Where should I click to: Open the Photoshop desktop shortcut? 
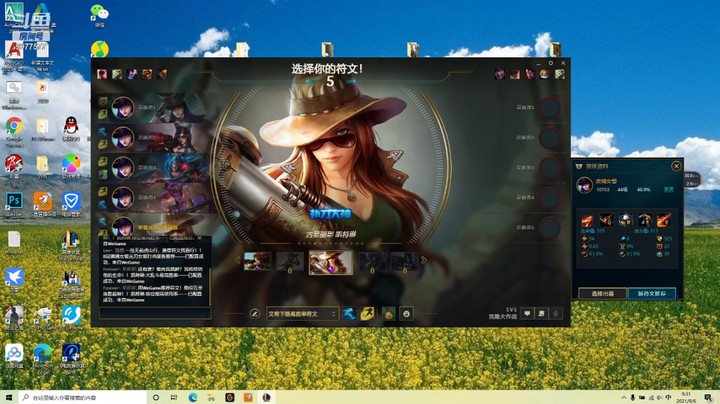pos(14,204)
